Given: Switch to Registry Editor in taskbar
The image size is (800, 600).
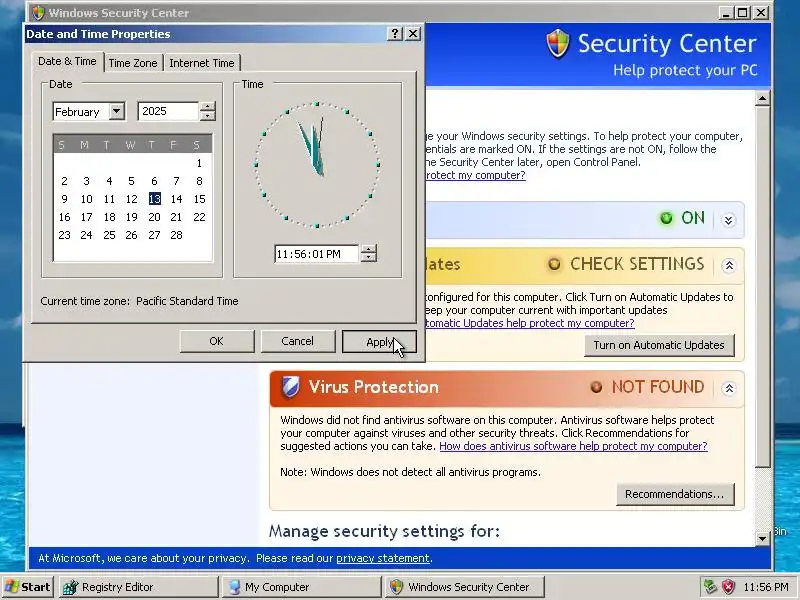Looking at the screenshot, I should [x=138, y=587].
